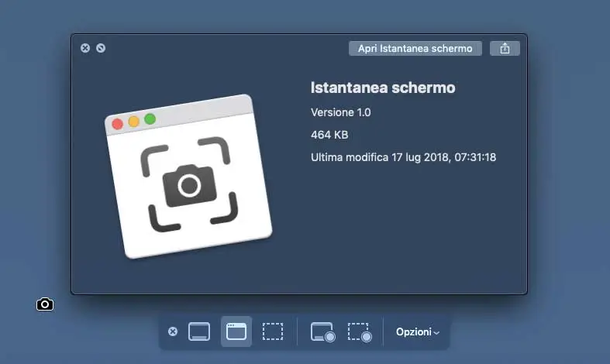Select Capture Selected Window icon
This screenshot has height=364, width=610.
coord(236,331)
